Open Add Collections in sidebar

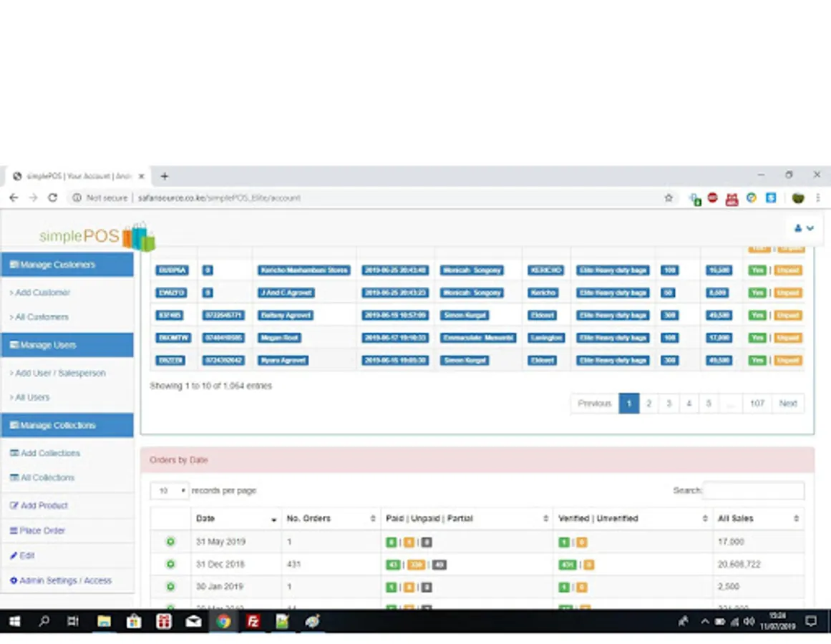pyautogui.click(x=45, y=454)
